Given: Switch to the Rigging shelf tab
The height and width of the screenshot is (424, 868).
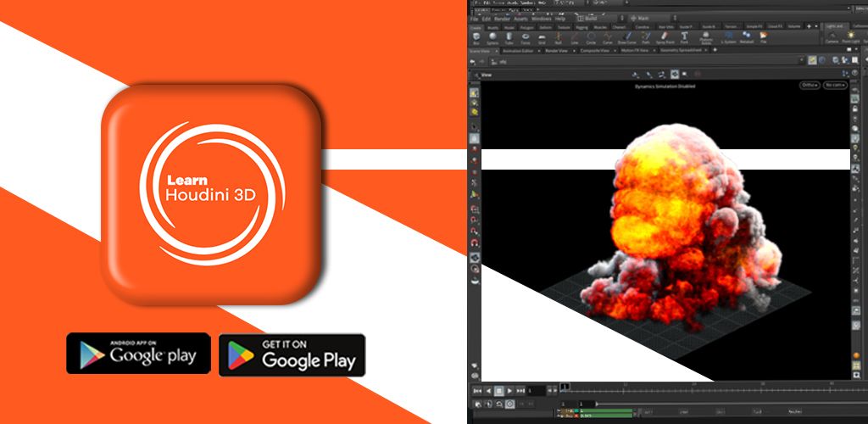Looking at the screenshot, I should tap(581, 26).
